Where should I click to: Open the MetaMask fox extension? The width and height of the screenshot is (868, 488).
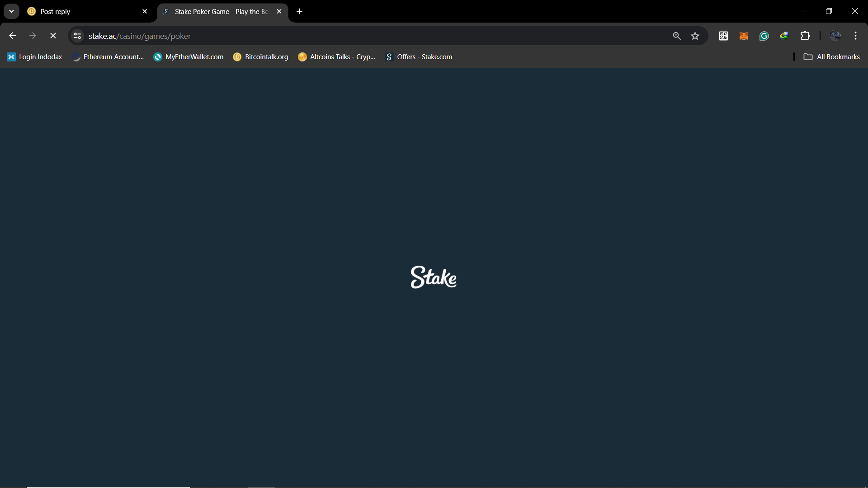click(744, 36)
